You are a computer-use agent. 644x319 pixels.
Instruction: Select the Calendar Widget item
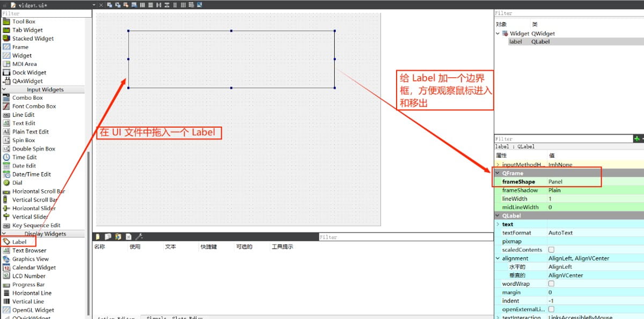[34, 267]
